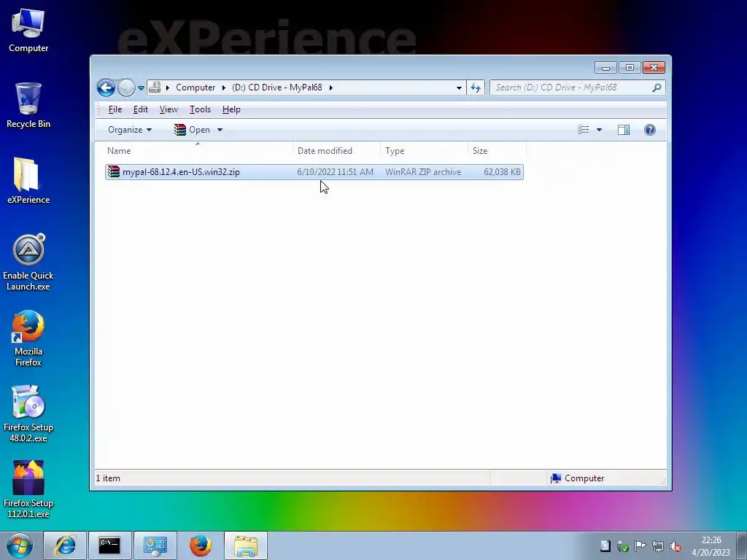
Task: Sort by Size column header
Action: [x=497, y=151]
